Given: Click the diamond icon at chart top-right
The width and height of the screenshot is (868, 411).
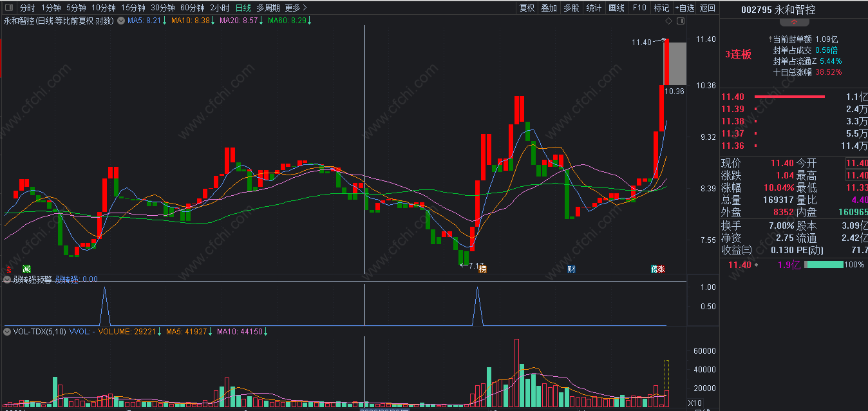Looking at the screenshot, I should pyautogui.click(x=669, y=21).
